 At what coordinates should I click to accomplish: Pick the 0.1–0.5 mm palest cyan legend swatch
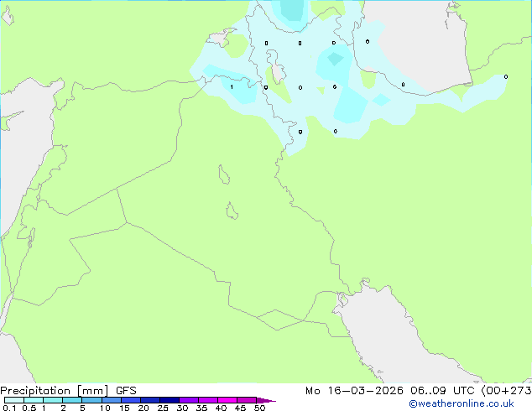pos(14,400)
